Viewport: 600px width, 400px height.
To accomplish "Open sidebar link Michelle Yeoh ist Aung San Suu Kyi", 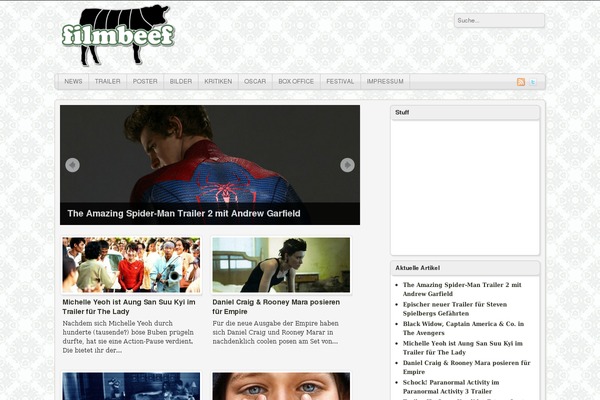I will pyautogui.click(x=463, y=348).
